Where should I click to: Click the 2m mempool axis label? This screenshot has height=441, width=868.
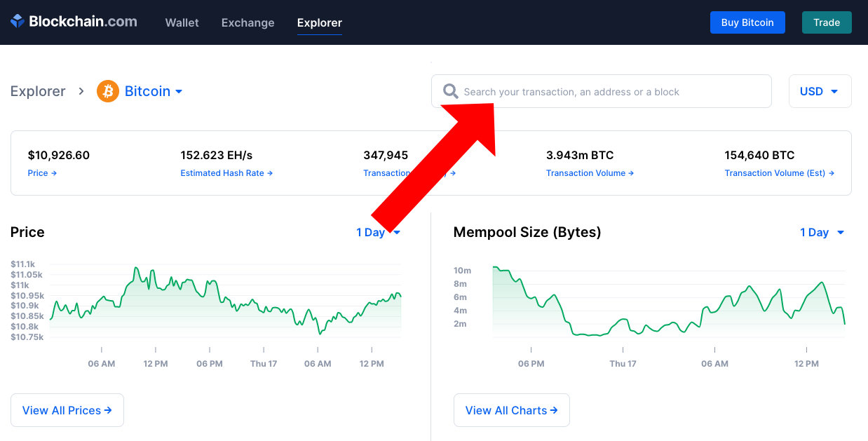pos(460,324)
